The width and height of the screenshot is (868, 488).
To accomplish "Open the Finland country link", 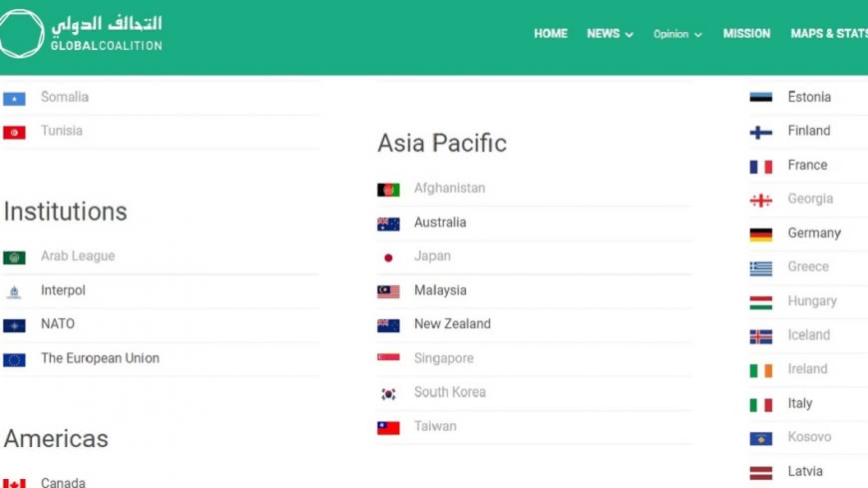I will pyautogui.click(x=809, y=131).
